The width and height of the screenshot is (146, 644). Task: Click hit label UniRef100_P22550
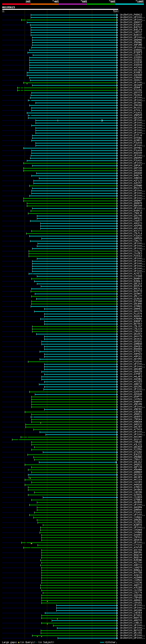(x=131, y=450)
